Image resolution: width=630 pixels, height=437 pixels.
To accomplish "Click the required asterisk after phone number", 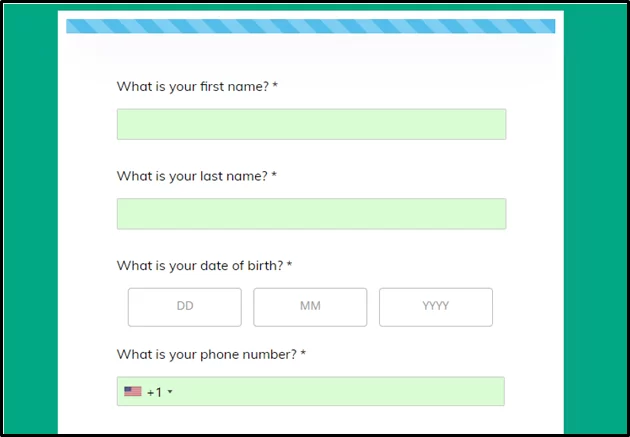I will [x=303, y=353].
